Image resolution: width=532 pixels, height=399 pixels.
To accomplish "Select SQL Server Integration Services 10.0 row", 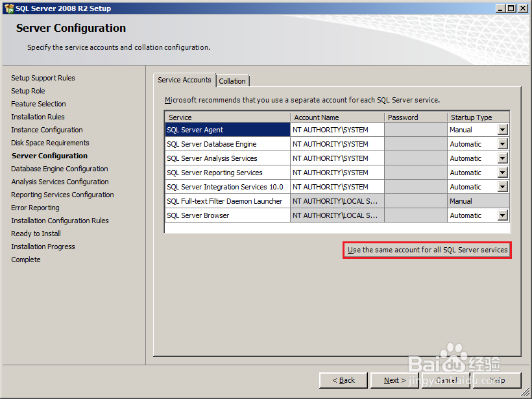I will 228,187.
